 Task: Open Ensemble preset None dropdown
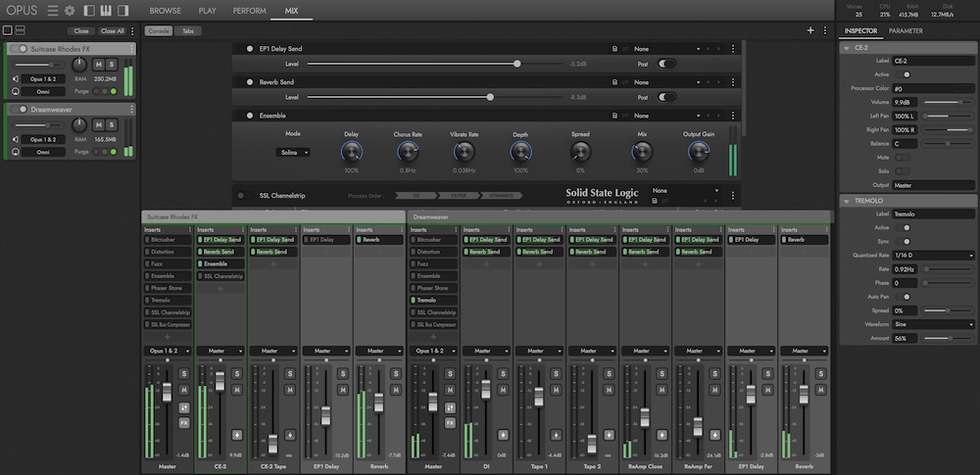point(666,116)
